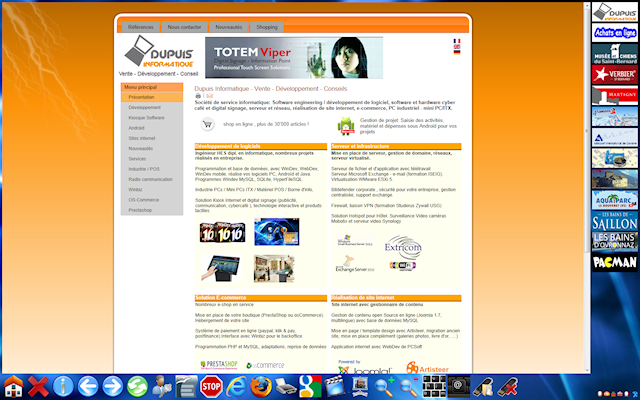Open the Aquaparc sidebar shortcut
Viewport: 640px width, 400px height.
pyautogui.click(x=615, y=200)
